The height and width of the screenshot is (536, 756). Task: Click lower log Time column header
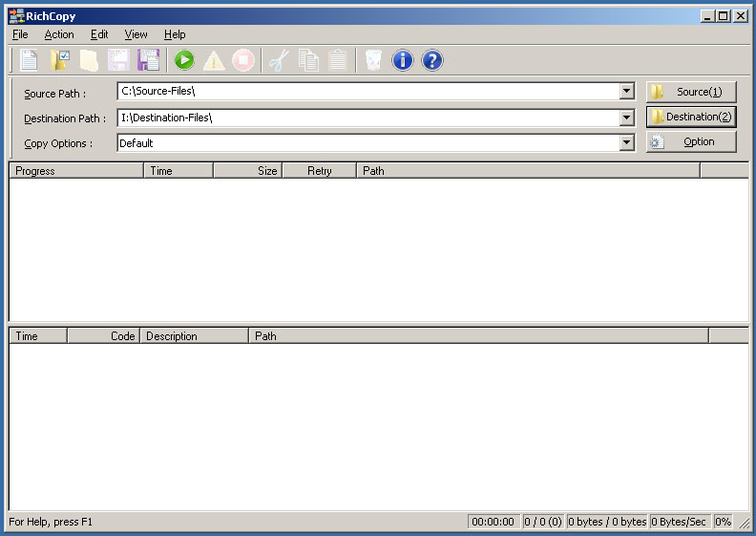[x=38, y=336]
